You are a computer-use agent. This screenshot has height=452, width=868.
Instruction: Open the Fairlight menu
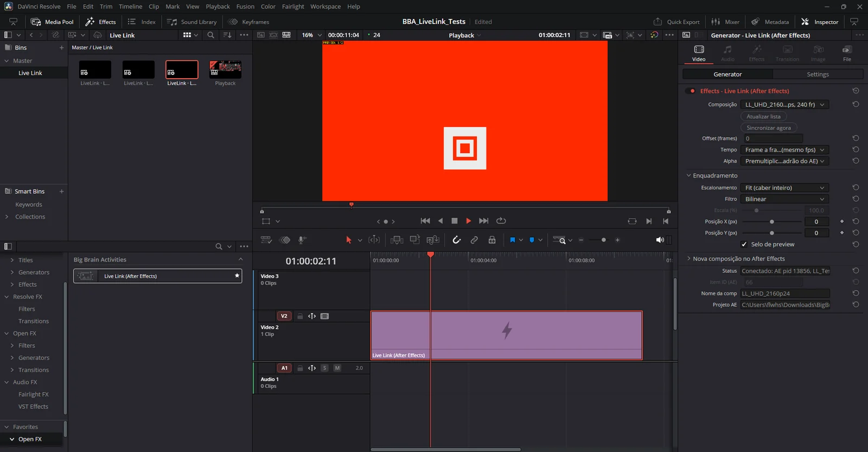[293, 7]
